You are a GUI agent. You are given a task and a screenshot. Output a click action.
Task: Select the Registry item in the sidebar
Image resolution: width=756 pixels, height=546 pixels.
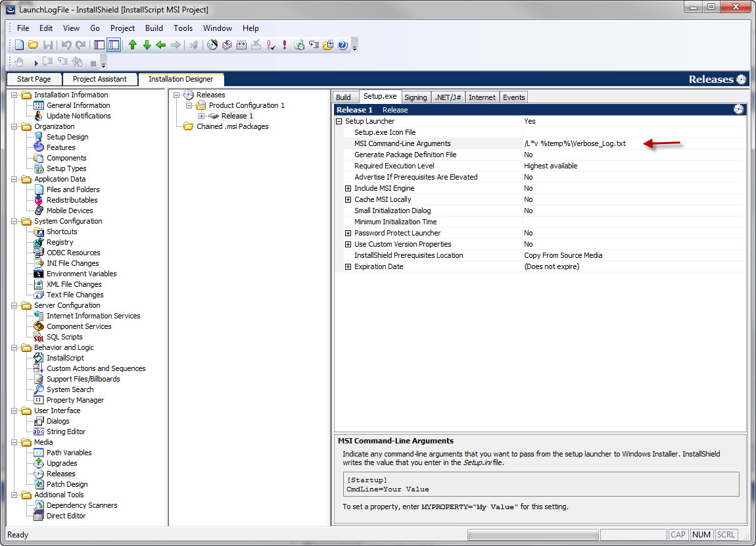(60, 241)
